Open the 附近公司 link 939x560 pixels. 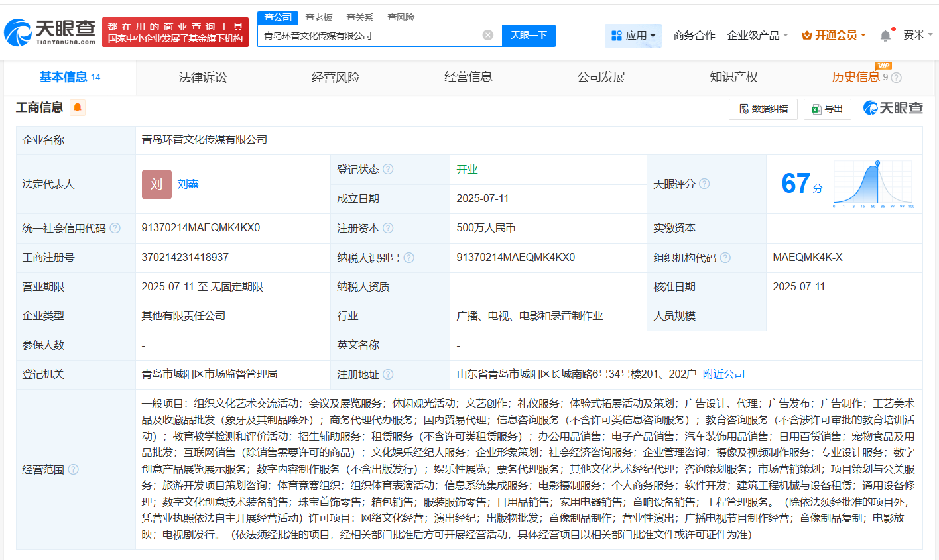coord(723,374)
